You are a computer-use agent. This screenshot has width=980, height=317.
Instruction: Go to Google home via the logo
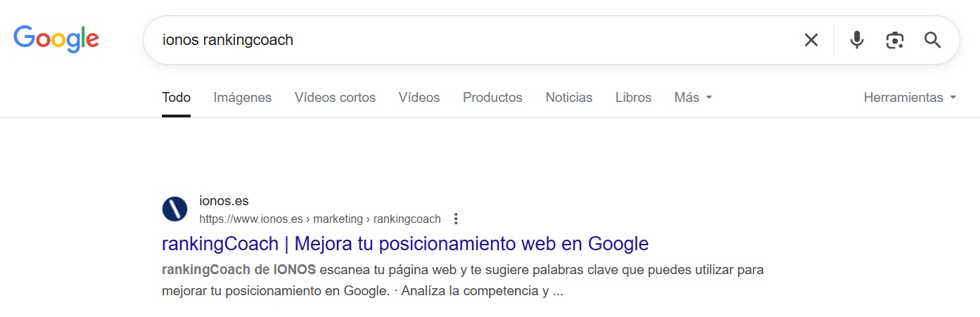[x=56, y=39]
